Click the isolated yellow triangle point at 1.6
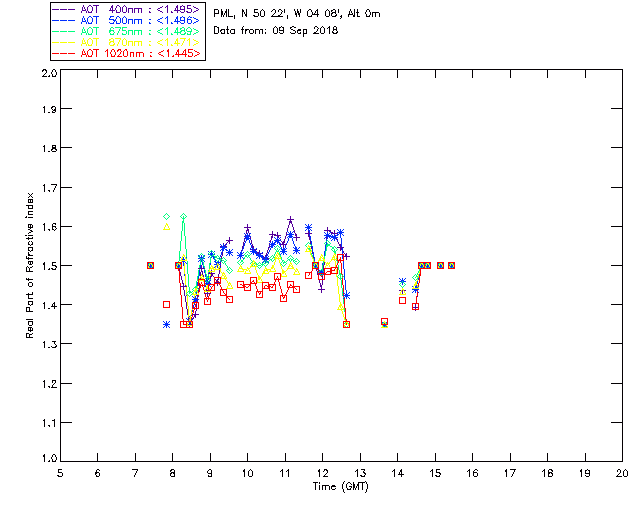This screenshot has height=512, width=640. (167, 227)
